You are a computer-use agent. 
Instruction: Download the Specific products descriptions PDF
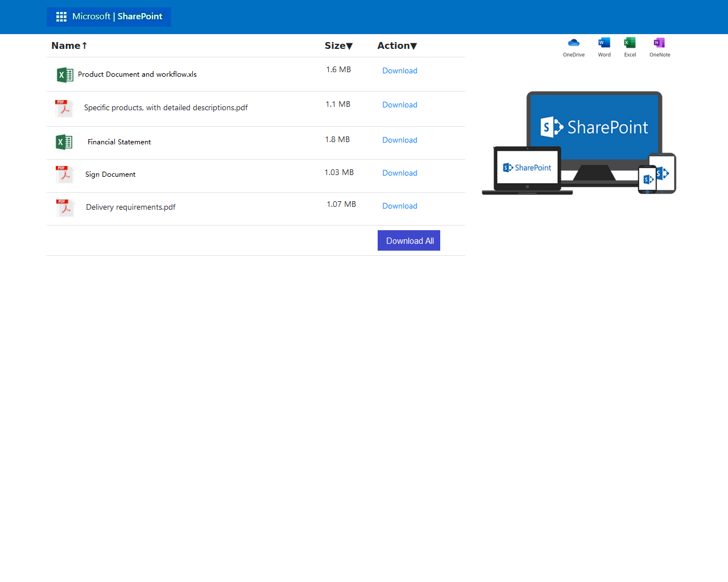(x=400, y=105)
